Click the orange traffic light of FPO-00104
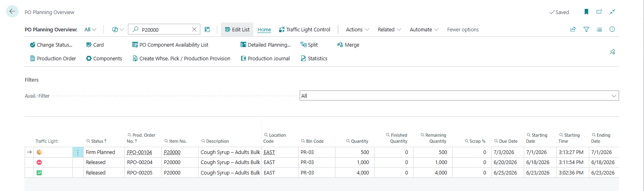644x191 pixels. [39, 152]
